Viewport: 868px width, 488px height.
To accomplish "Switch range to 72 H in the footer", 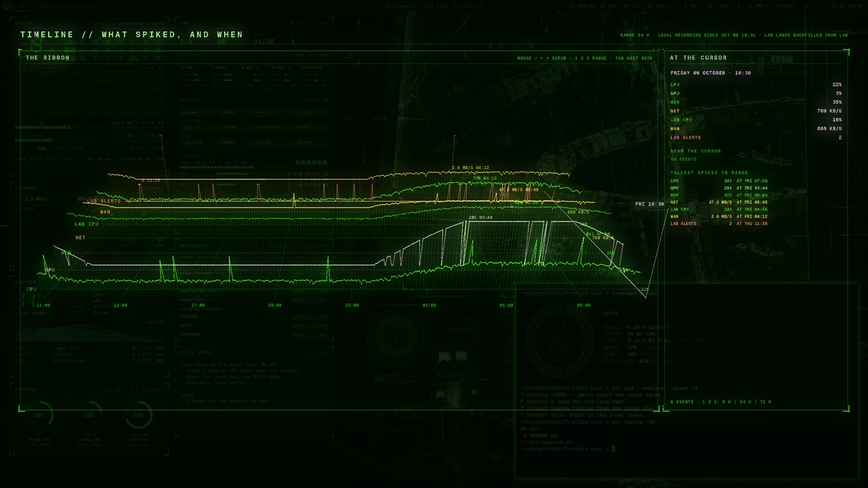I will [x=765, y=402].
